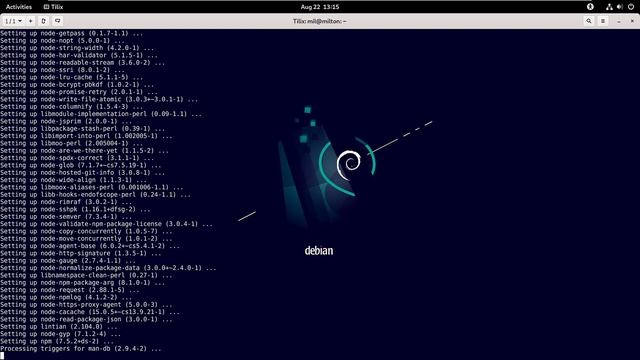The height and width of the screenshot is (360, 640).
Task: Click line 'Setting up node-https-proxy-agent'
Action: tap(86, 305)
